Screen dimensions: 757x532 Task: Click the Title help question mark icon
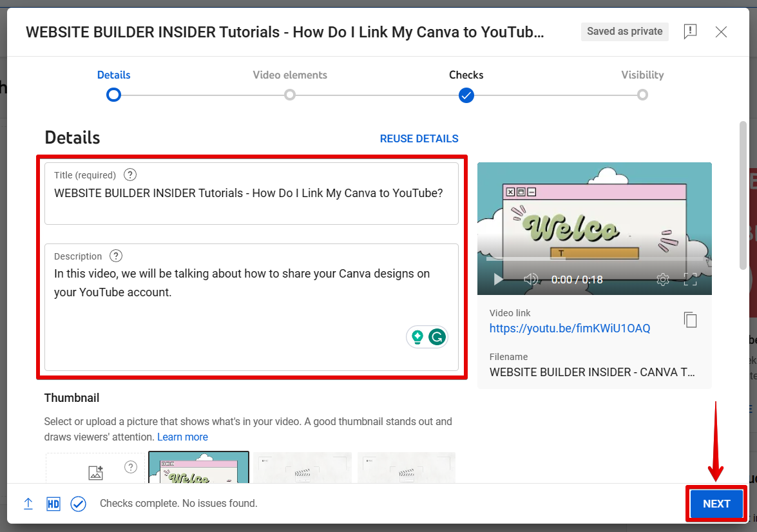[x=130, y=175]
